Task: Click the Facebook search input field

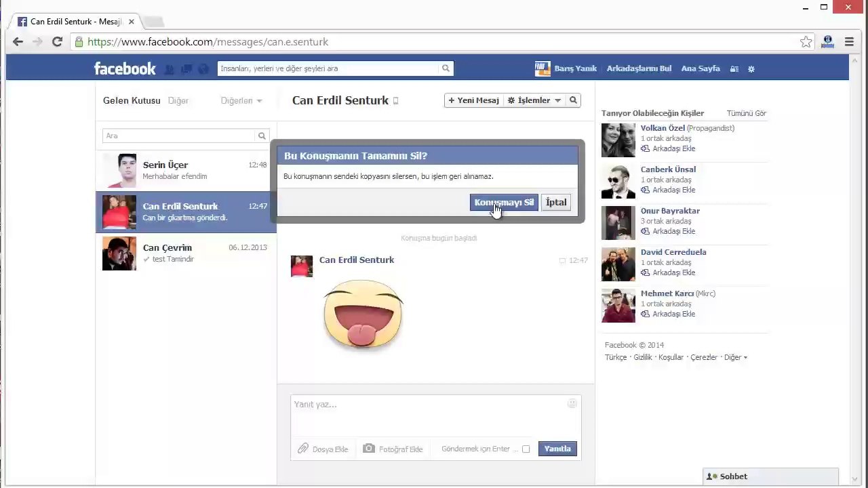Action: pos(328,68)
